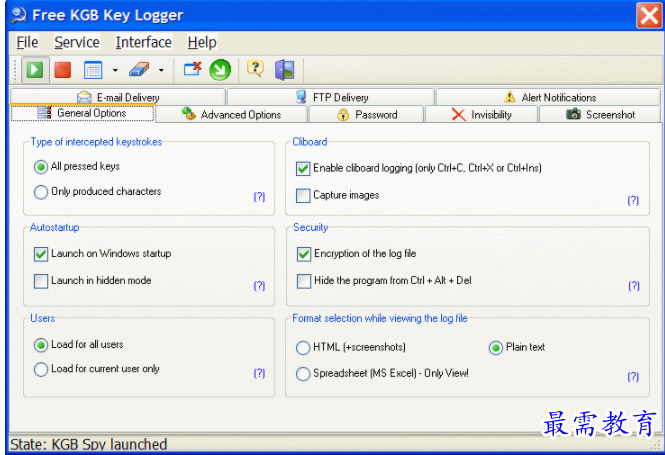Open help link in Format selection group
Screen dimensions: 665x455
[x=633, y=376]
